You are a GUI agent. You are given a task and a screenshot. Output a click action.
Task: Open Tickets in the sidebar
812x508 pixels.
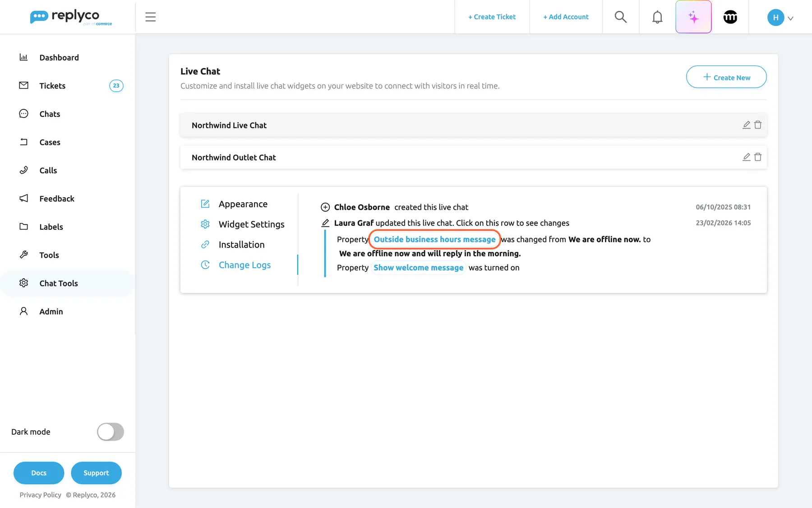coord(68,86)
